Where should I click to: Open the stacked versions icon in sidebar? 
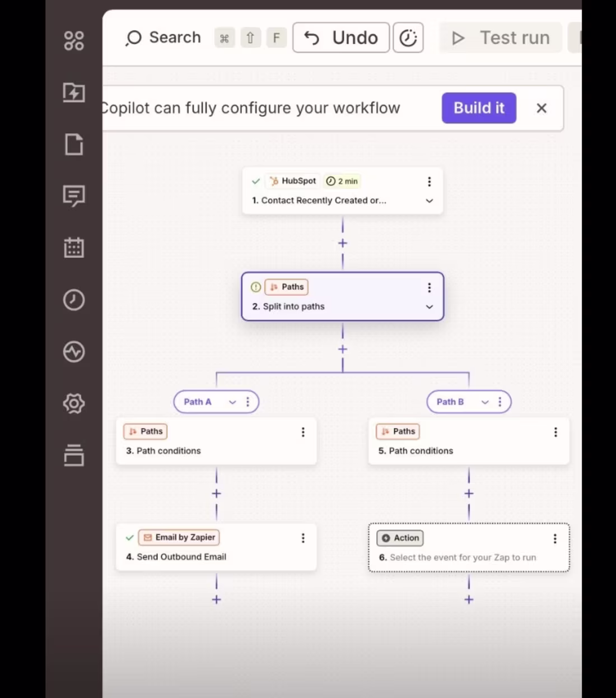click(x=74, y=455)
